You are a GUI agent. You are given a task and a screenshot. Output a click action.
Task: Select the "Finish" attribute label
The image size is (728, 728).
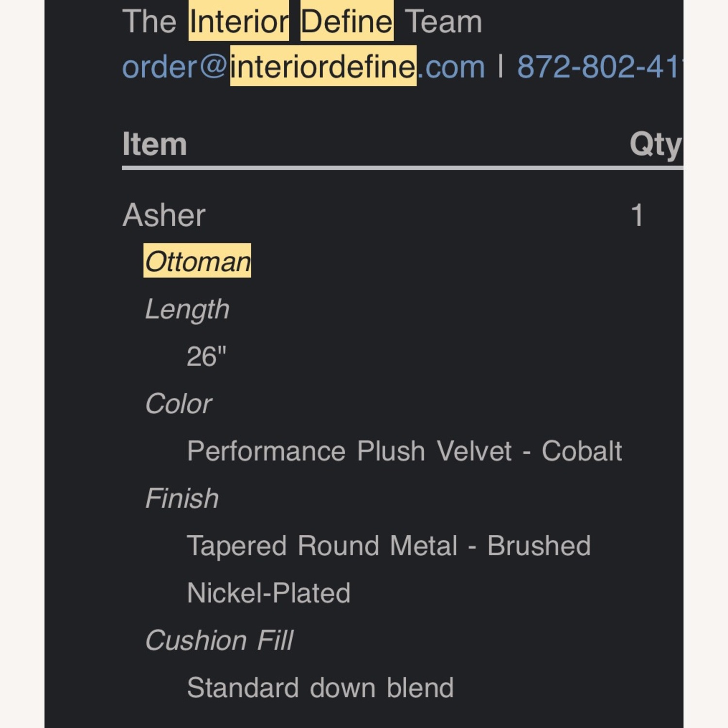click(x=182, y=498)
